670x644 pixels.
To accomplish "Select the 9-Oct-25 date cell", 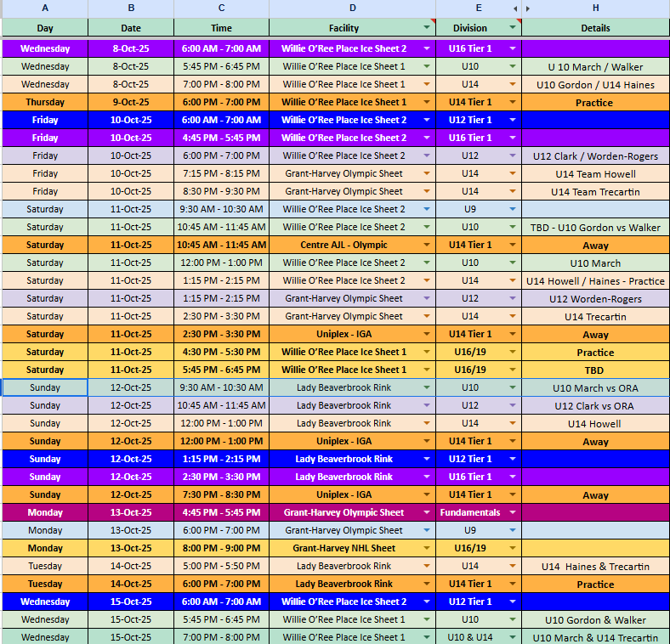I will [131, 102].
